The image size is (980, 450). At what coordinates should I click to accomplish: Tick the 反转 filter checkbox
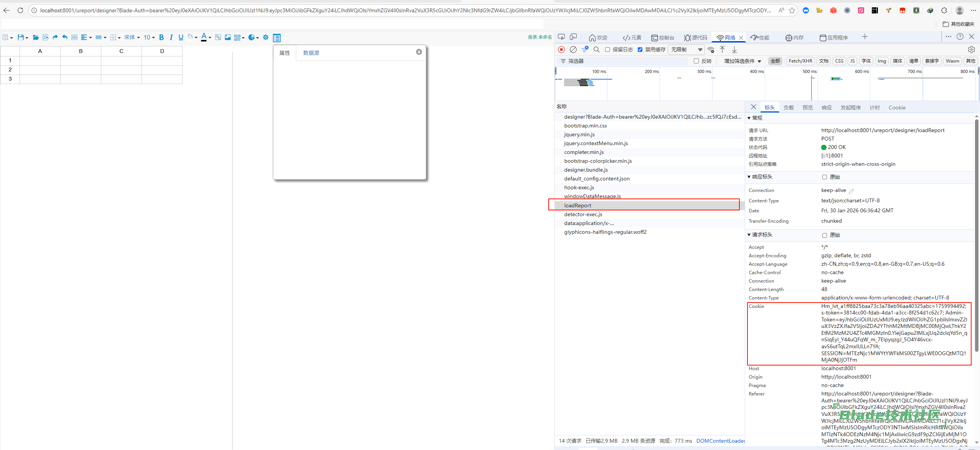coord(696,61)
